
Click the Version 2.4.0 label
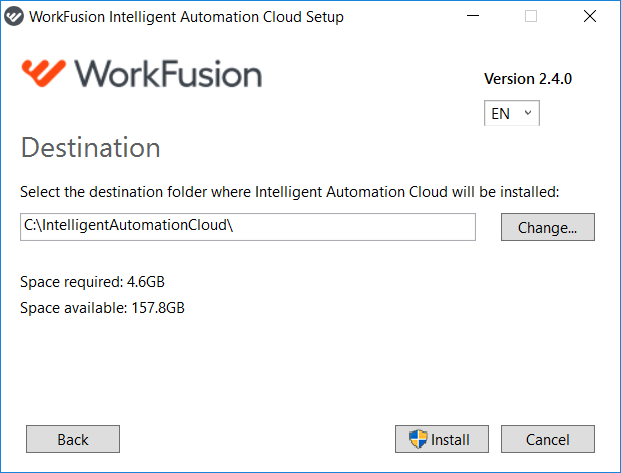(528, 79)
